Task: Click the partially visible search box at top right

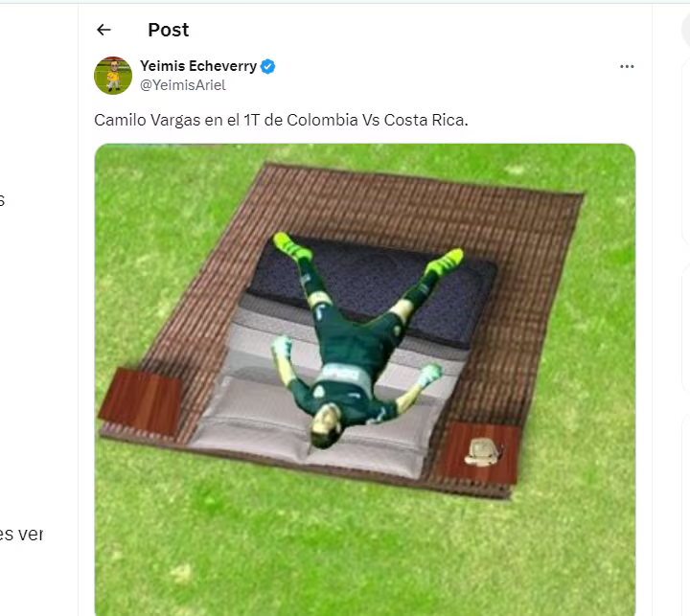Action: pos(685,29)
